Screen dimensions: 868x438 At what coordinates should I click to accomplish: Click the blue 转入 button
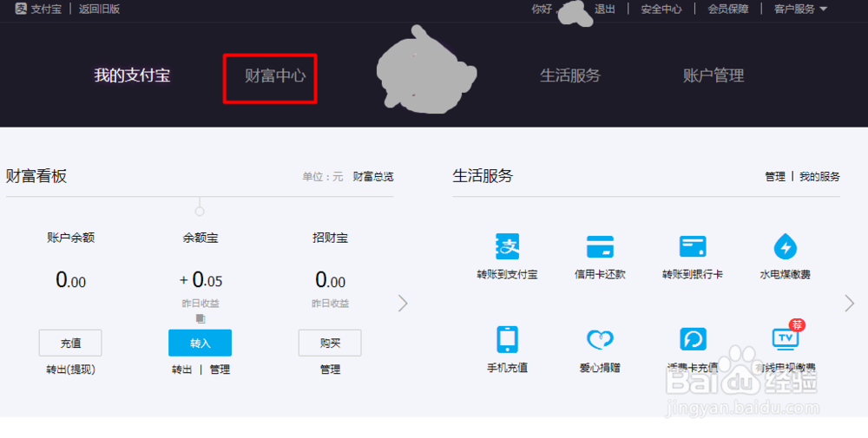[200, 343]
